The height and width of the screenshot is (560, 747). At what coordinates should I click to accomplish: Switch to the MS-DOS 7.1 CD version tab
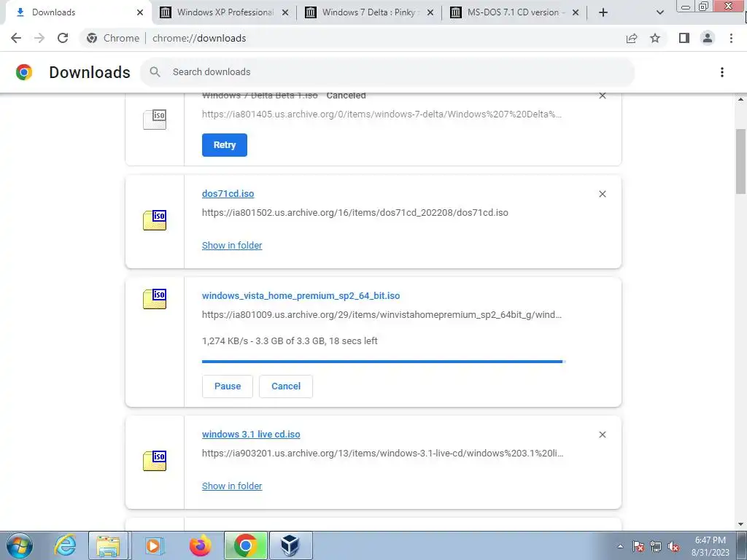514,12
